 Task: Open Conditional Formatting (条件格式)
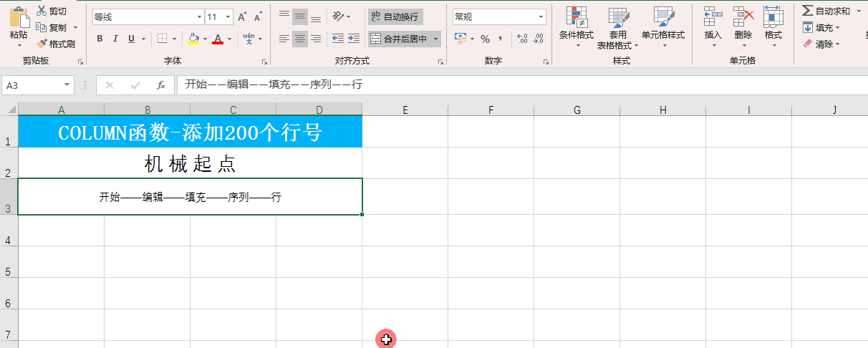coord(577,27)
